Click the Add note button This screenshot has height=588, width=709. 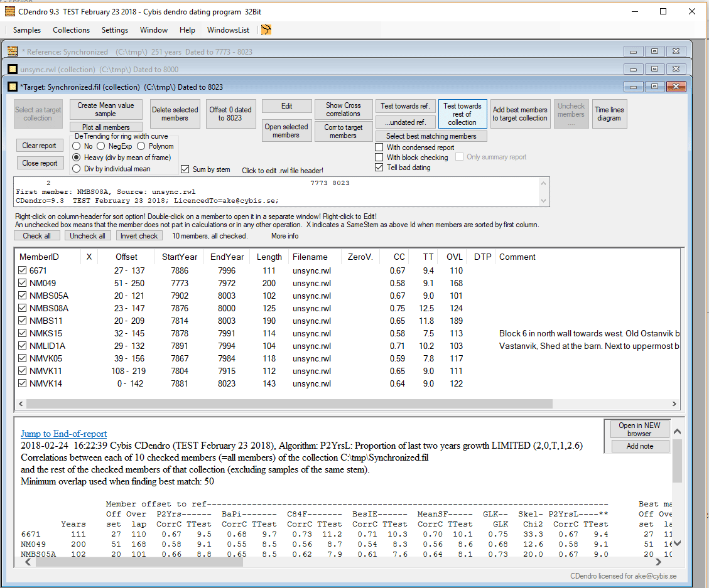(639, 446)
